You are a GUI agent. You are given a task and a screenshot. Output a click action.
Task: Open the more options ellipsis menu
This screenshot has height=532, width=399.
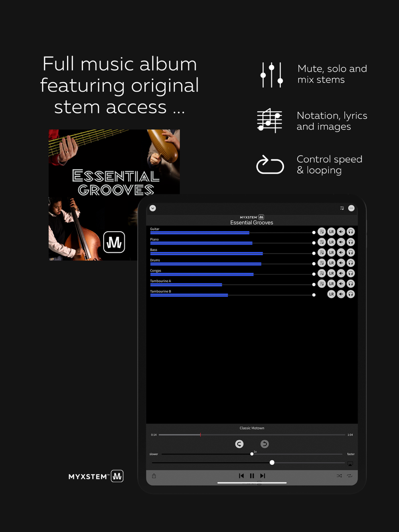coord(351,208)
